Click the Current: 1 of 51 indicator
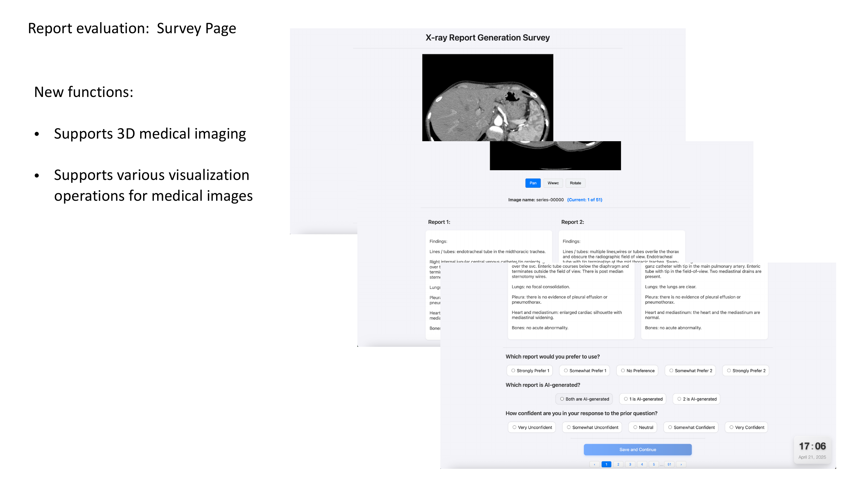Viewport: 868px width, 488px height. click(x=585, y=200)
